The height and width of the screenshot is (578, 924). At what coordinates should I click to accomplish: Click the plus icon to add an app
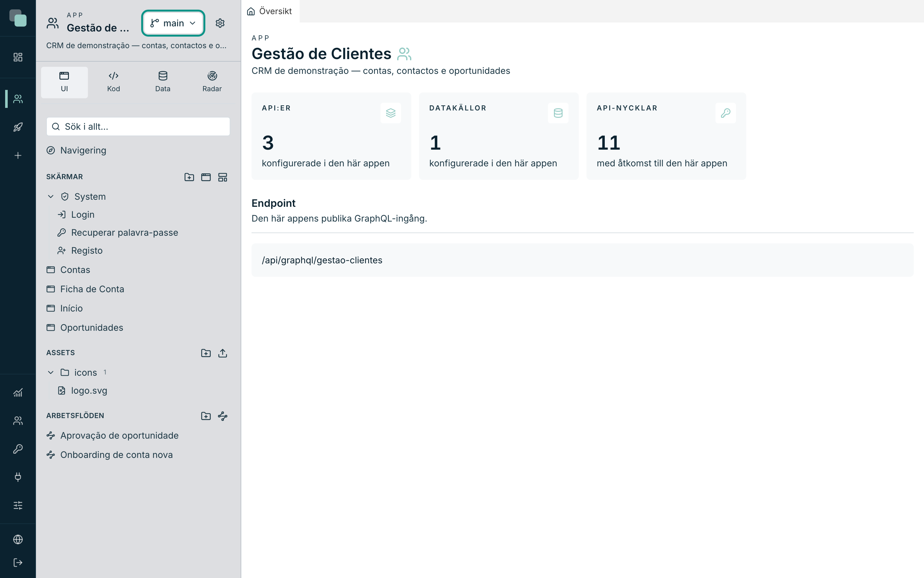tap(18, 156)
